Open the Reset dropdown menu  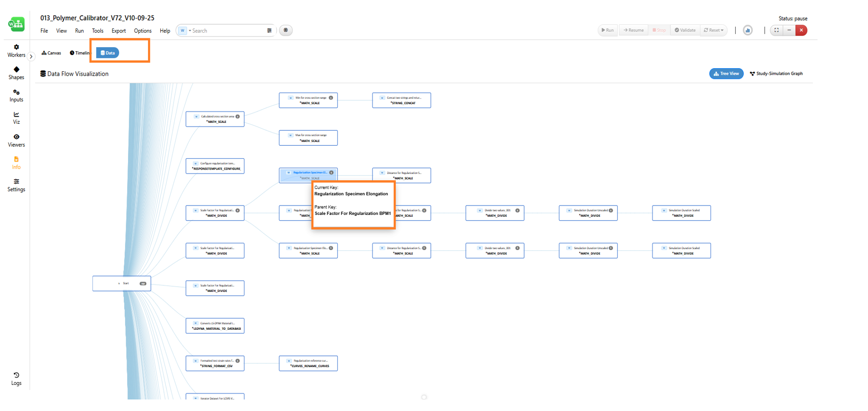click(713, 30)
